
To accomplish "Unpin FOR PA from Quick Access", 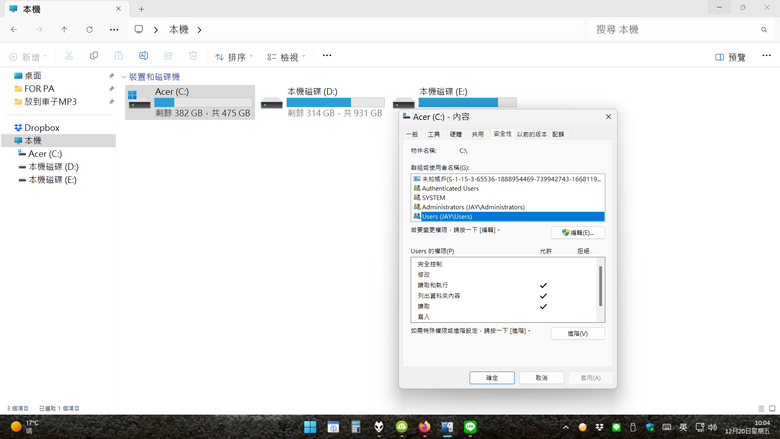I will pos(111,89).
